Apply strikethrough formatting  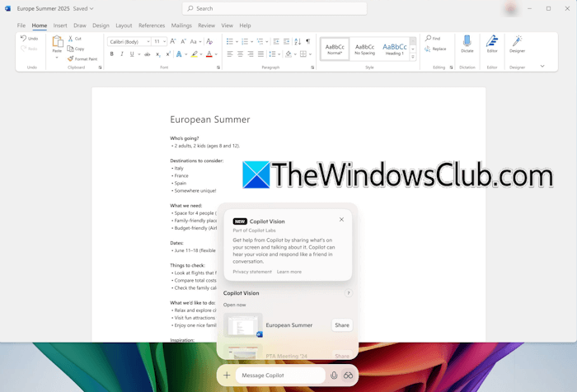point(148,54)
